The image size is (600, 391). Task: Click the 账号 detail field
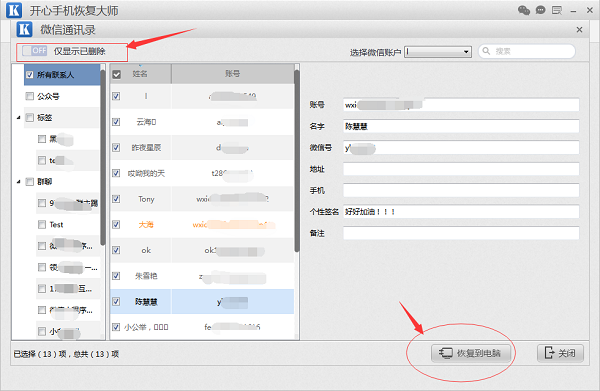pos(461,105)
